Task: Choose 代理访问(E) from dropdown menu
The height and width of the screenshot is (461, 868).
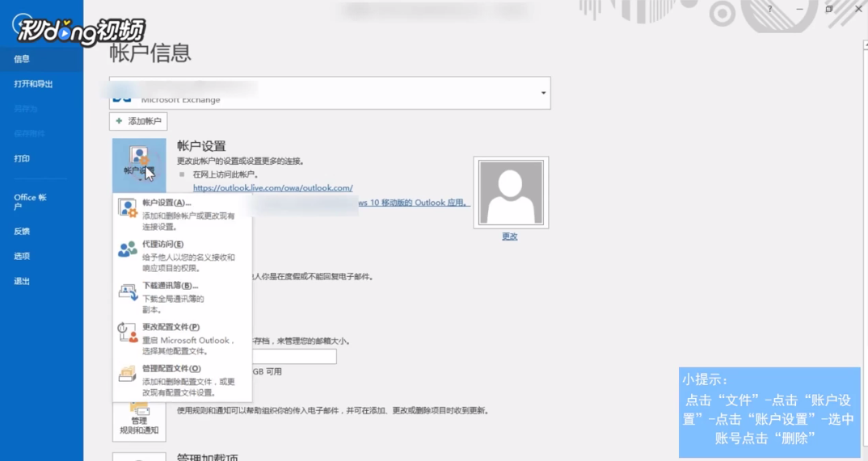Action: pyautogui.click(x=182, y=256)
